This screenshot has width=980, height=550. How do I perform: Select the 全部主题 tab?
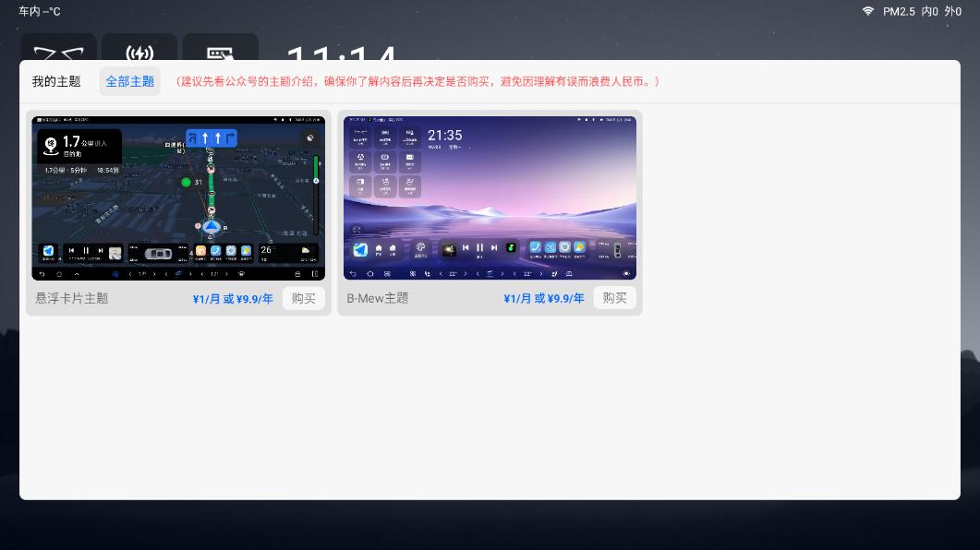tap(129, 81)
